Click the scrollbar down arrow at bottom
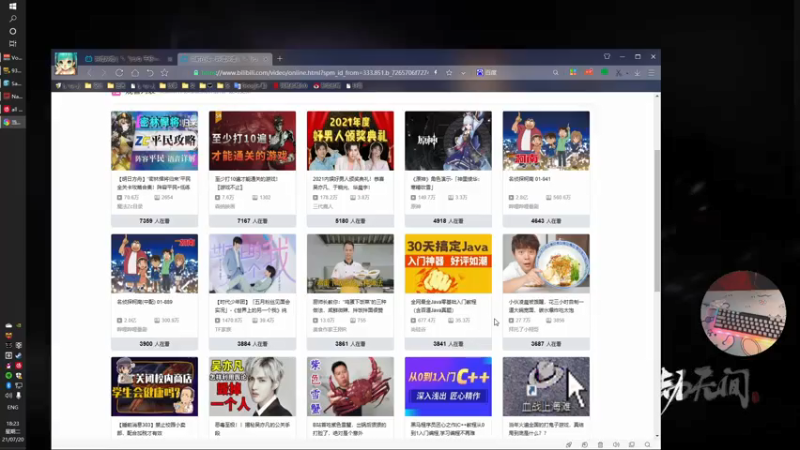The height and width of the screenshot is (450, 800). [x=657, y=436]
